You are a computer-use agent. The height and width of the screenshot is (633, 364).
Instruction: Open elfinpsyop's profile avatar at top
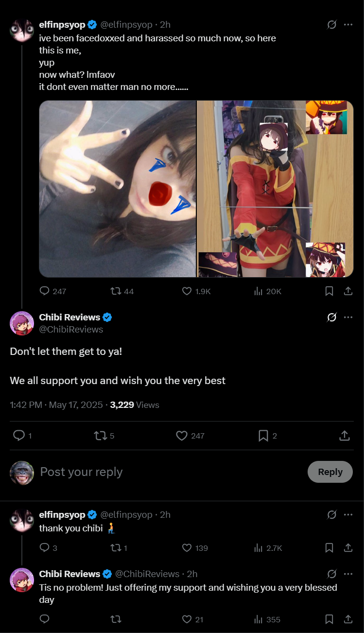(x=22, y=32)
